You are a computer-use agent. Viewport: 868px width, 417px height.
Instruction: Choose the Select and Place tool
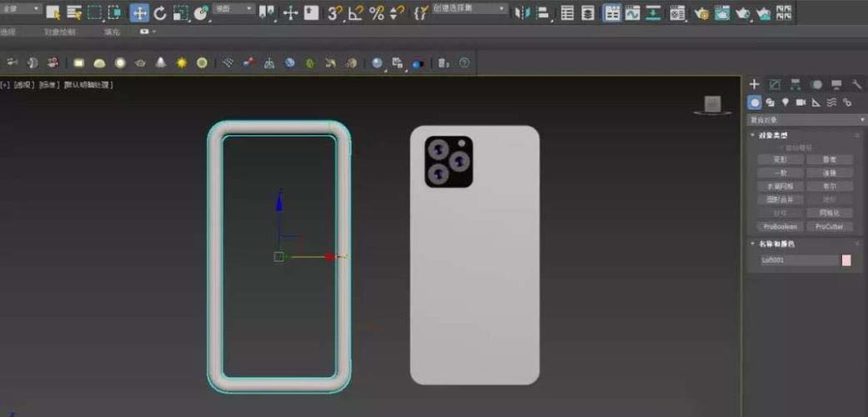[200, 13]
